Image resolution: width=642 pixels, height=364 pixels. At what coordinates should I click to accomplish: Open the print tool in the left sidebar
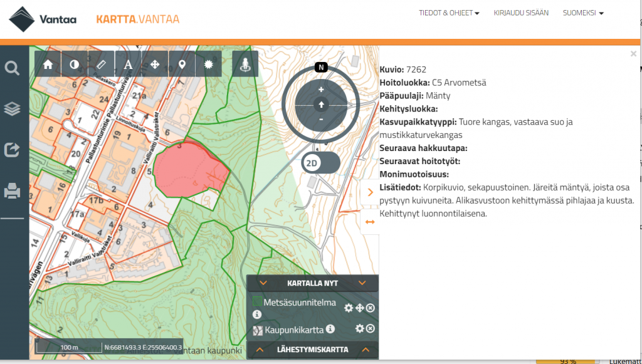(12, 191)
